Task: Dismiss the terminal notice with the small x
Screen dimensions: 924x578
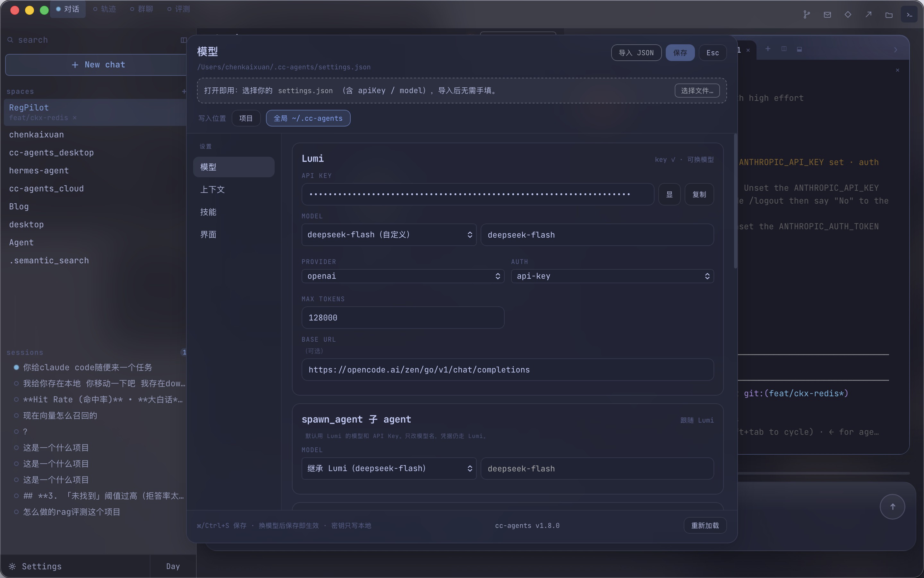Action: (x=898, y=70)
